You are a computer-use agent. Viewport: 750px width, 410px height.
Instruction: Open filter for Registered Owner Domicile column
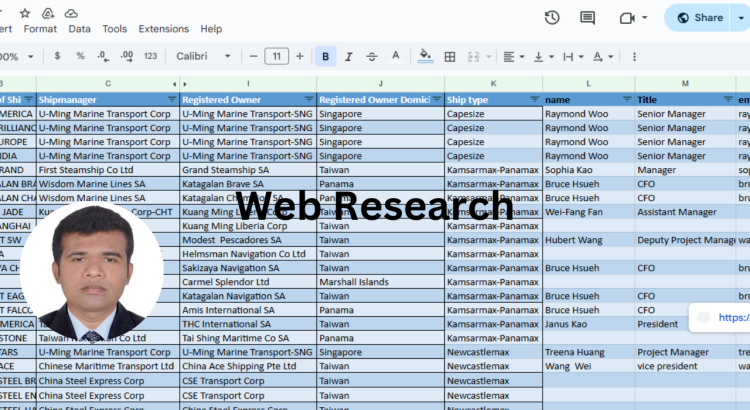pos(437,99)
